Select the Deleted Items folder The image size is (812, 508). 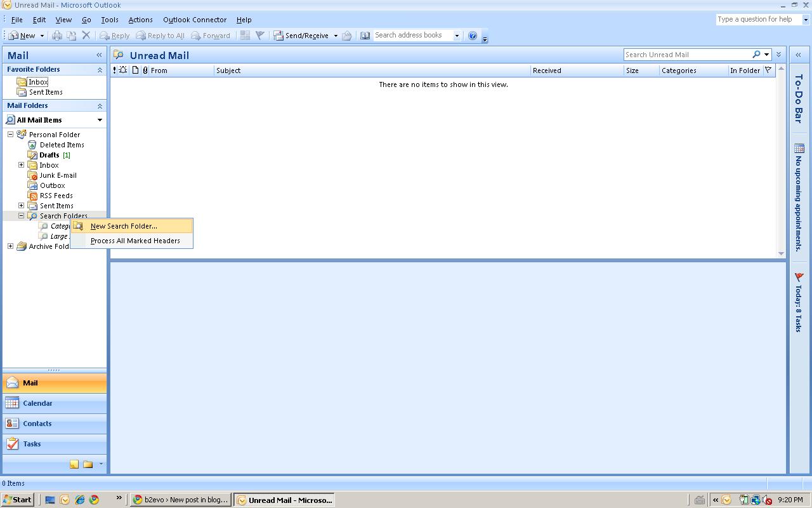(x=62, y=145)
